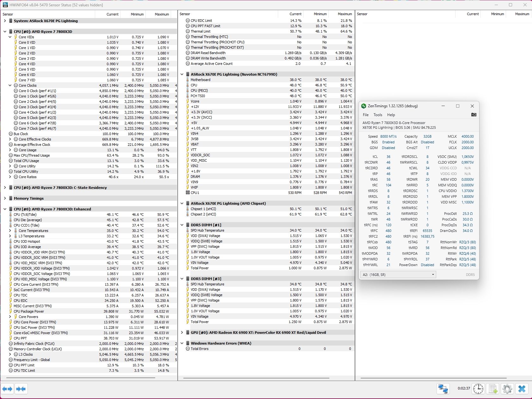Open the Help menu in ZenTimings
The width and height of the screenshot is (532, 399).
(391, 115)
